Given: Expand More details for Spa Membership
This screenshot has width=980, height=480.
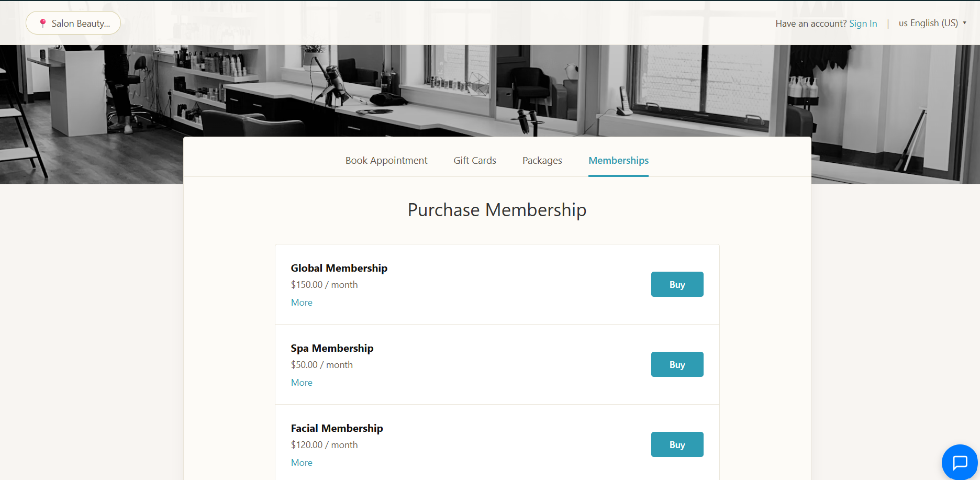Looking at the screenshot, I should [302, 383].
